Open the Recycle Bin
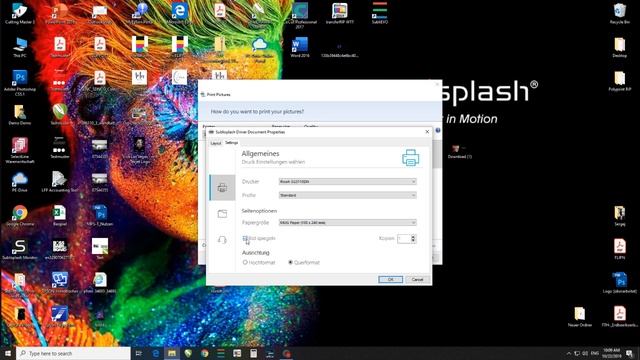Image resolution: width=640 pixels, height=360 pixels. (x=620, y=13)
